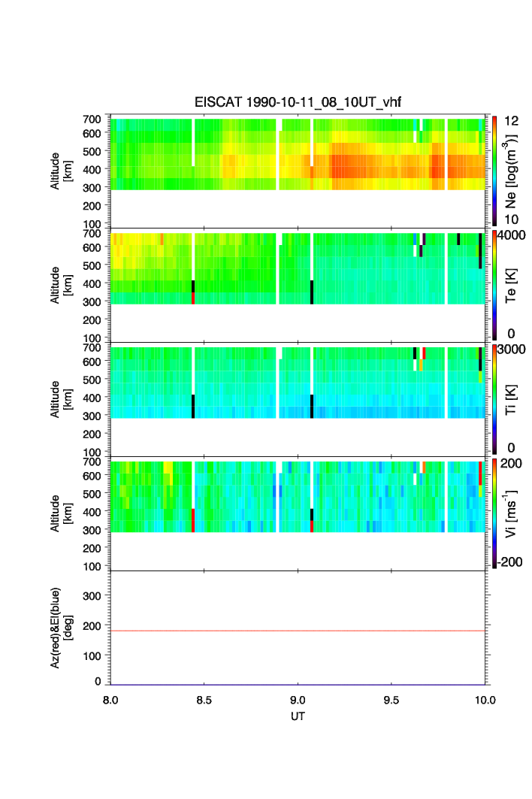The width and height of the screenshot is (532, 799).
Task: Click the Te temperature color scale bar
Action: pyautogui.click(x=494, y=286)
